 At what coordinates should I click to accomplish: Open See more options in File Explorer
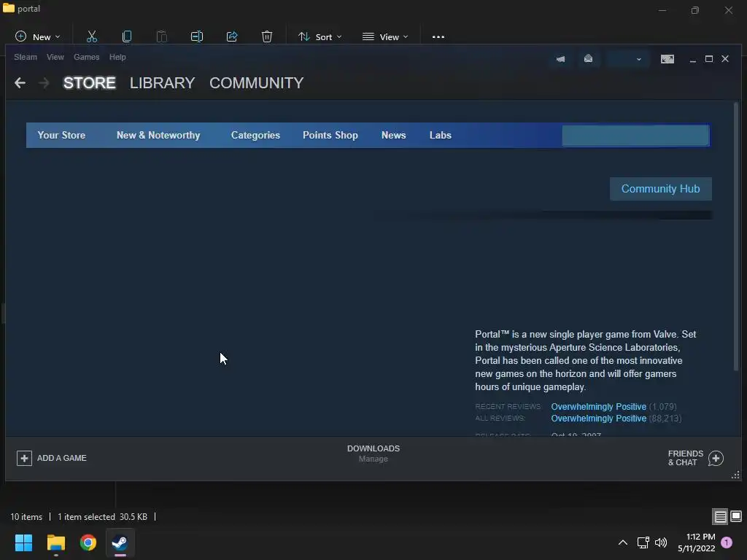pos(438,36)
